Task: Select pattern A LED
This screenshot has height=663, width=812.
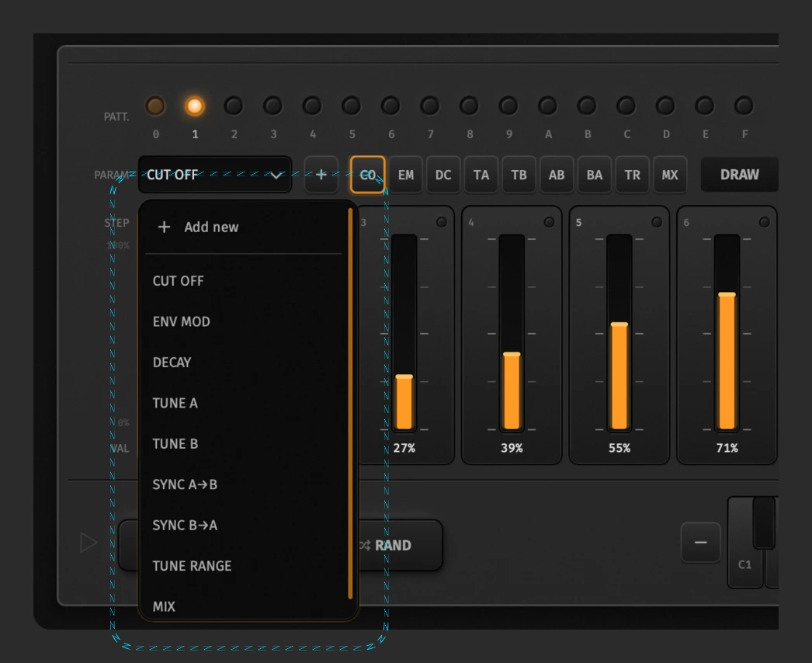Action: click(x=548, y=106)
